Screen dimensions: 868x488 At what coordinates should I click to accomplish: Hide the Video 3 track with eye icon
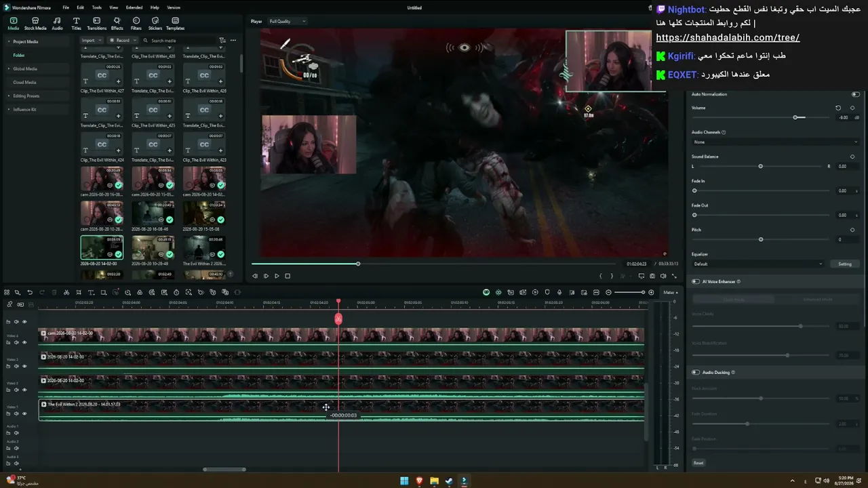[24, 366]
